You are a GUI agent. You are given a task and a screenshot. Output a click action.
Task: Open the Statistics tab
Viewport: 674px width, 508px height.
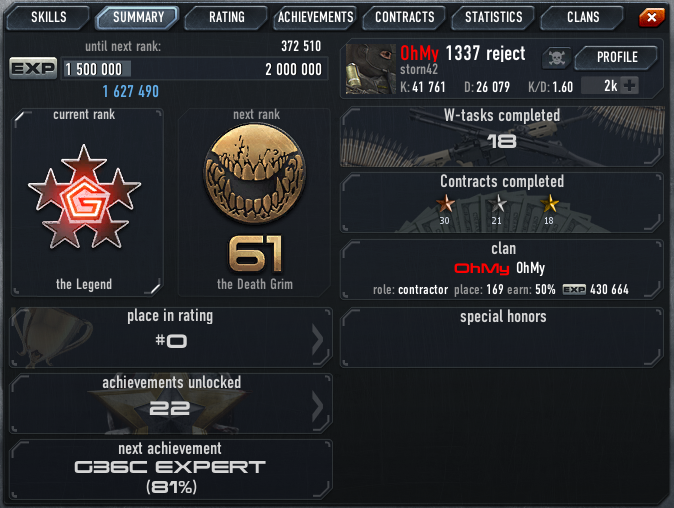point(493,17)
